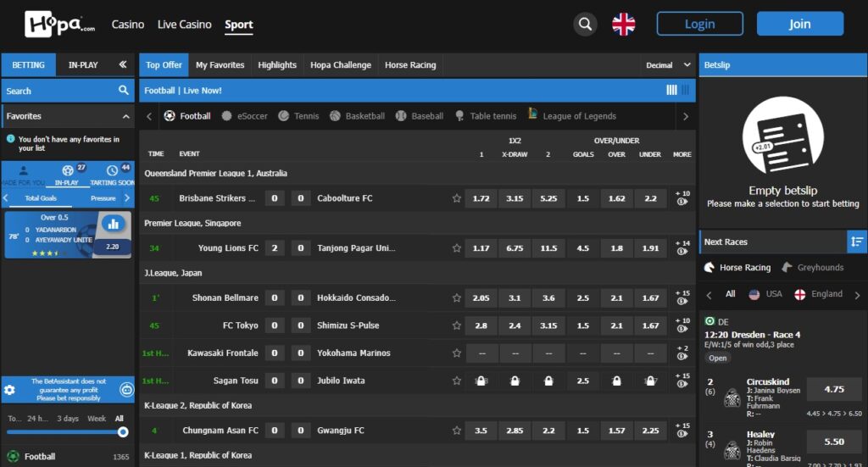This screenshot has height=467, width=868.
Task: Previous BetAssistant category arrow
Action: point(6,197)
